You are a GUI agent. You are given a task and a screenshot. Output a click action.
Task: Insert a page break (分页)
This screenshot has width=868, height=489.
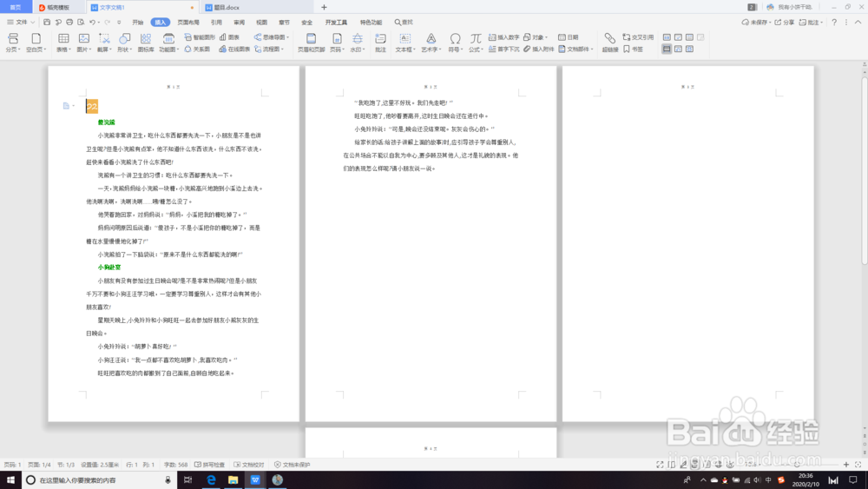(13, 42)
